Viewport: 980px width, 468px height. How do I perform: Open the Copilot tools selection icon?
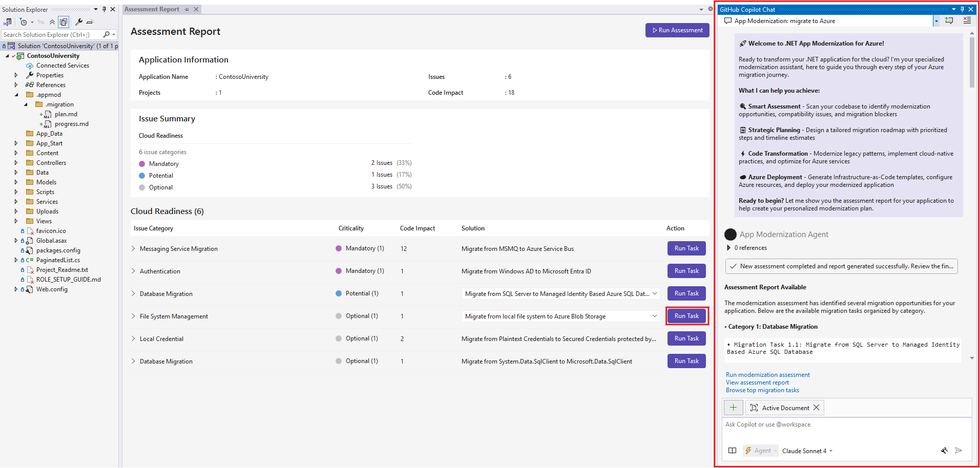[944, 451]
